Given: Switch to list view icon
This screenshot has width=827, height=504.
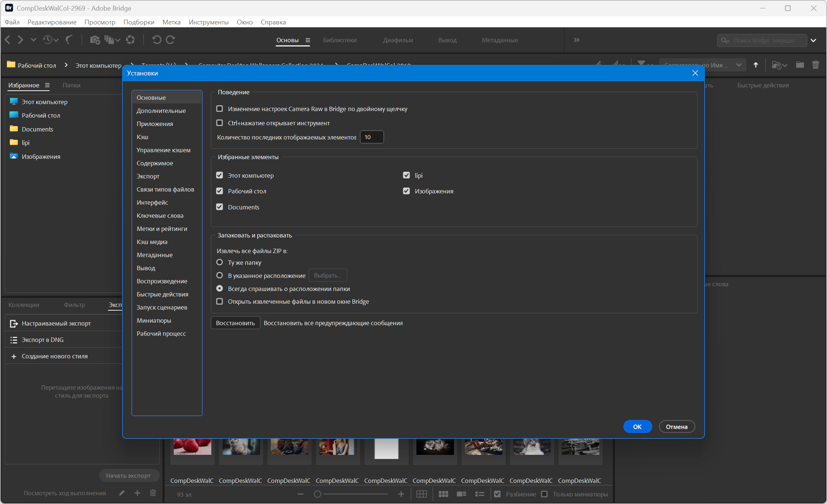Looking at the screenshot, I should [x=479, y=494].
